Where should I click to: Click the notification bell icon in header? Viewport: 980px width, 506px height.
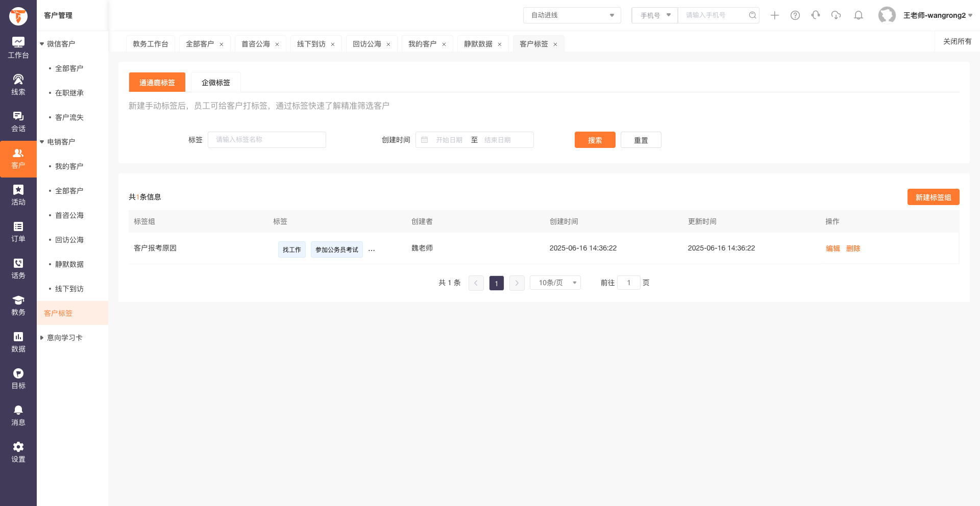pos(859,15)
